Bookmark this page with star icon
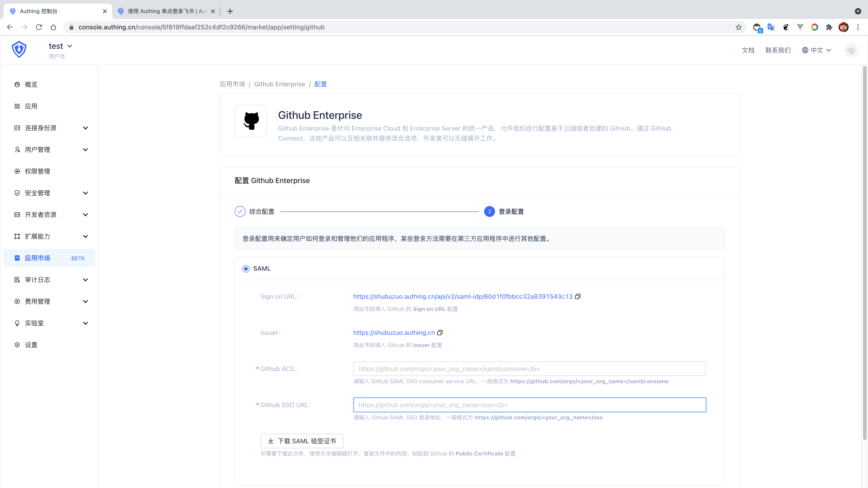The width and height of the screenshot is (868, 488). click(x=739, y=27)
